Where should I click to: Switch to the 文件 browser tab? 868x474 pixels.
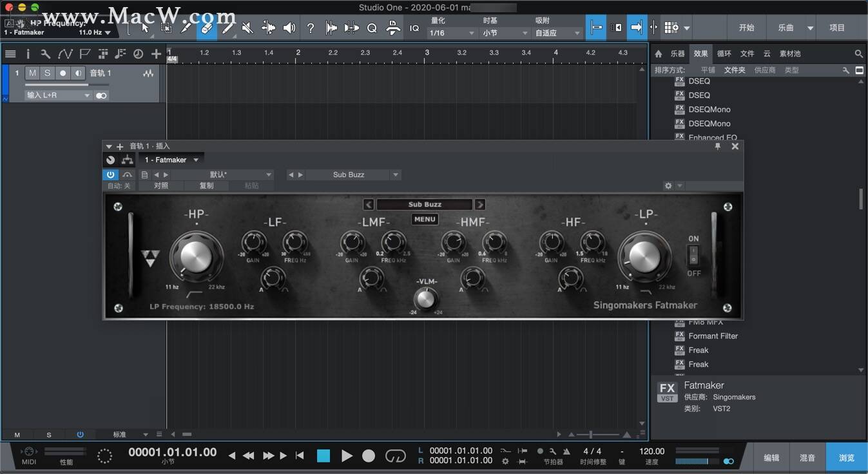point(747,54)
